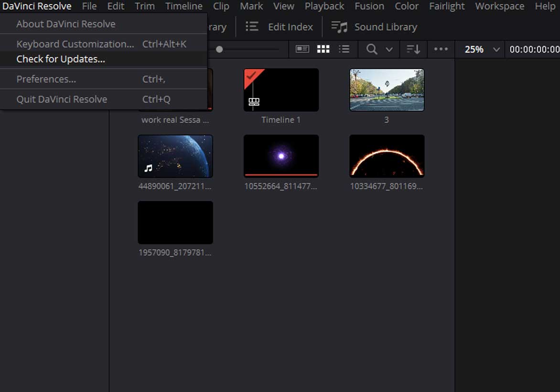Open the Color menu
This screenshot has height=392, width=560.
pyautogui.click(x=407, y=6)
